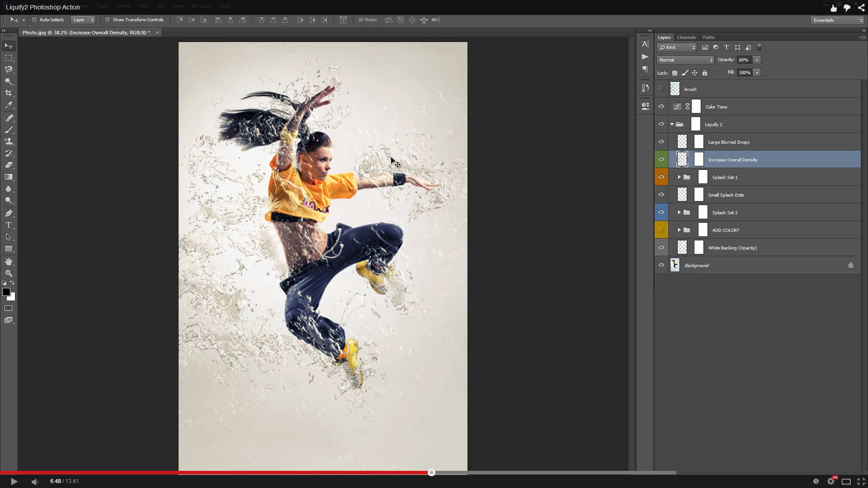The height and width of the screenshot is (488, 868).
Task: Collapse the Liquify 2 group
Action: click(x=672, y=124)
